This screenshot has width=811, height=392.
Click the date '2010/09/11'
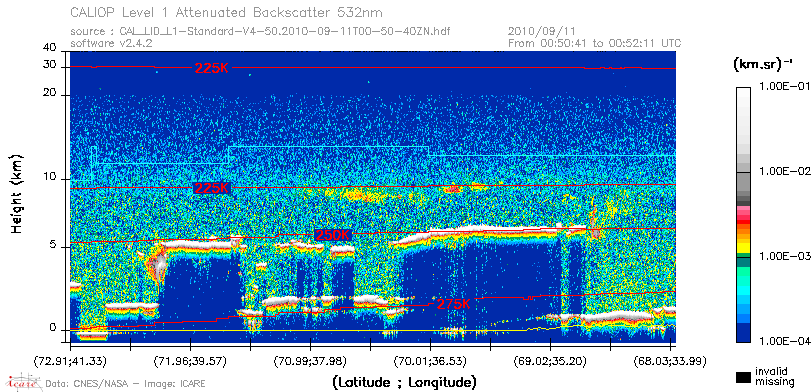coord(542,32)
